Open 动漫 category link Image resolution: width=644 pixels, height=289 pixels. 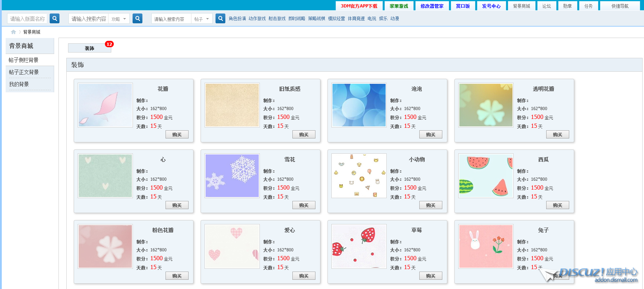[394, 18]
